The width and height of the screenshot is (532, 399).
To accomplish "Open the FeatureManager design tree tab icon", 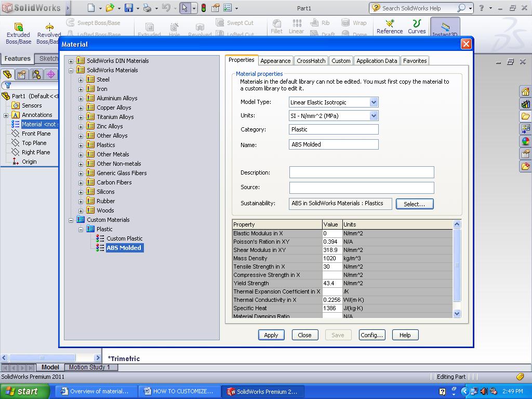I will [x=7, y=74].
